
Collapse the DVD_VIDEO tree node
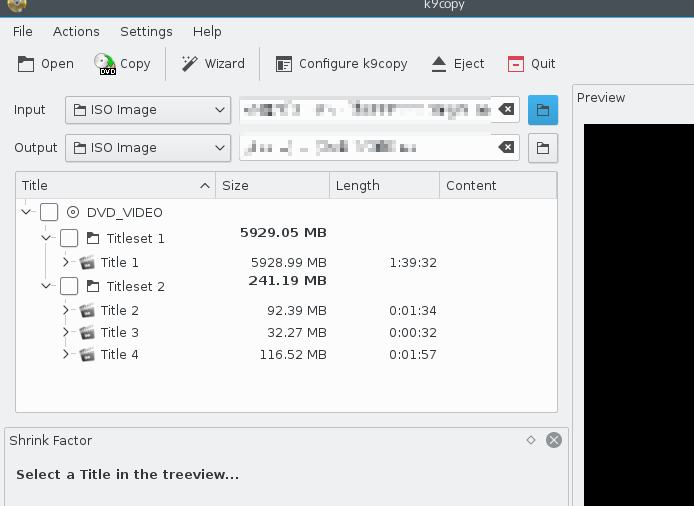click(x=26, y=212)
